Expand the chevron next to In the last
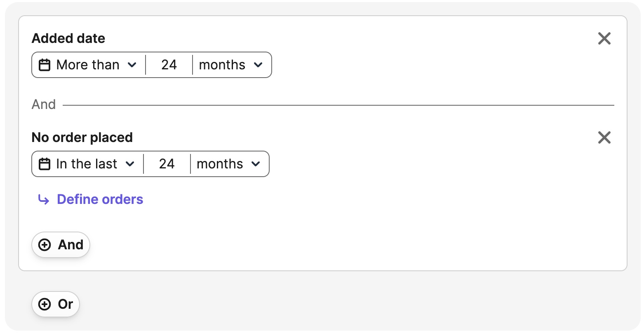Viewport: 644px width, 336px height. click(x=130, y=164)
